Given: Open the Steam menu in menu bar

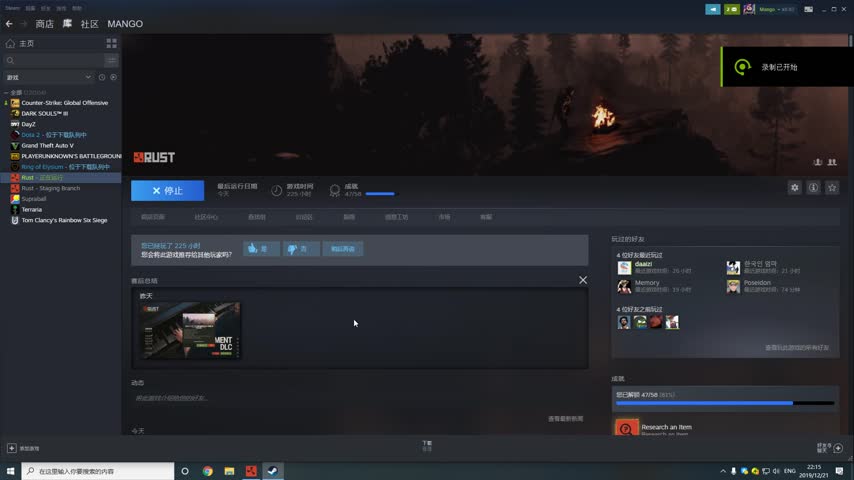Looking at the screenshot, I should click(x=13, y=8).
